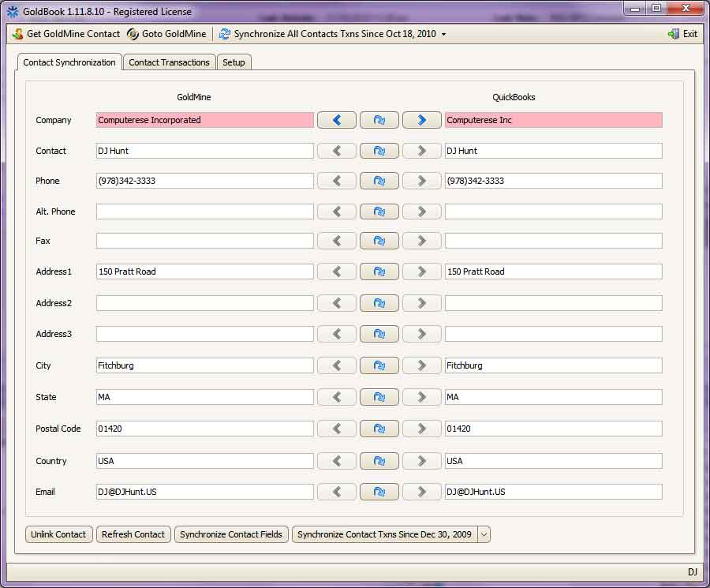Click the left arrow in the Postal Code row
Image resolution: width=710 pixels, height=588 pixels.
336,429
